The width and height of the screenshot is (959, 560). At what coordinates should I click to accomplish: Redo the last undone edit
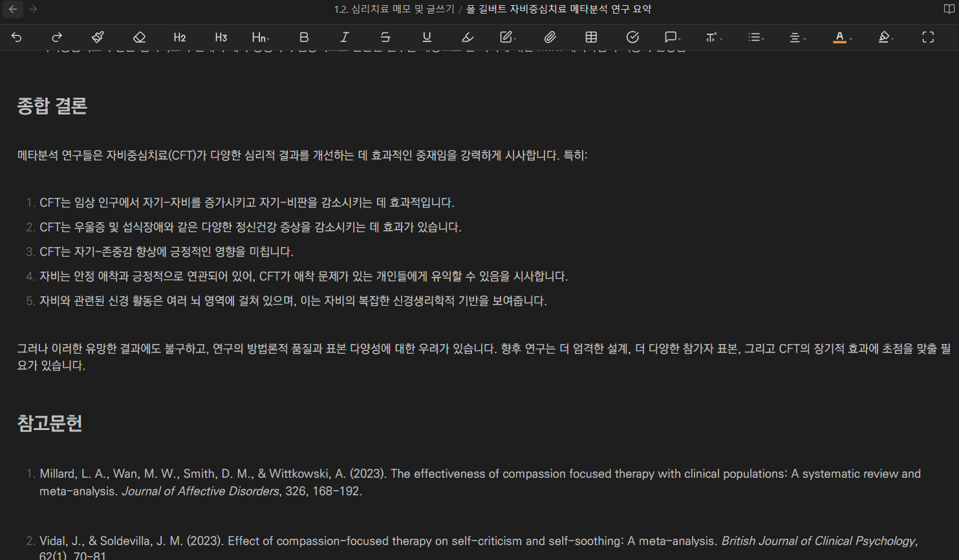57,38
